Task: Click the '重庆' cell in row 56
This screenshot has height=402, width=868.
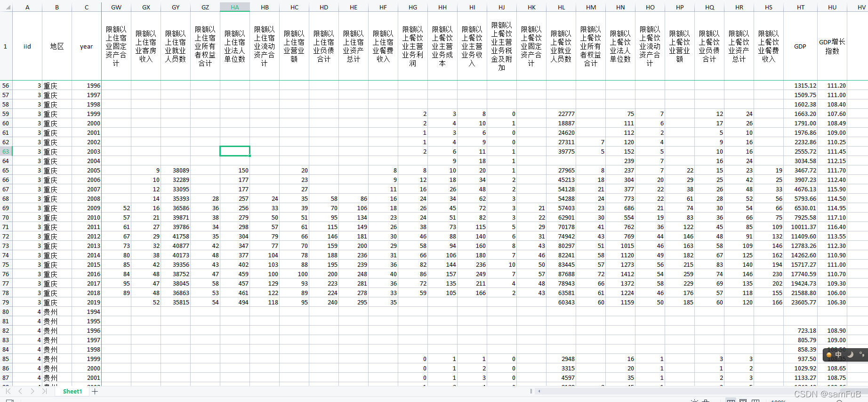Action: (x=57, y=85)
